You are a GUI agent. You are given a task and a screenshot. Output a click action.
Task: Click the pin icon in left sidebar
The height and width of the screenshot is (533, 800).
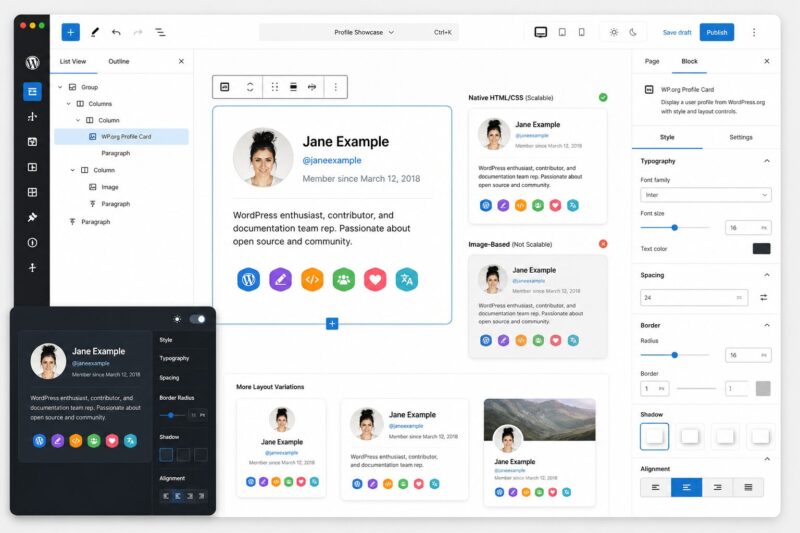click(32, 217)
